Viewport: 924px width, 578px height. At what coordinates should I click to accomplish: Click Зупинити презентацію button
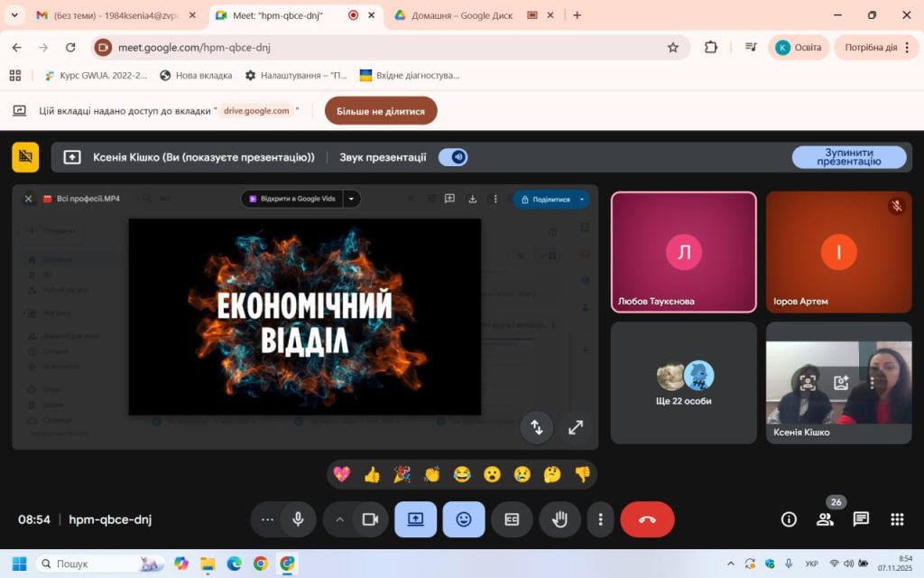pyautogui.click(x=848, y=157)
